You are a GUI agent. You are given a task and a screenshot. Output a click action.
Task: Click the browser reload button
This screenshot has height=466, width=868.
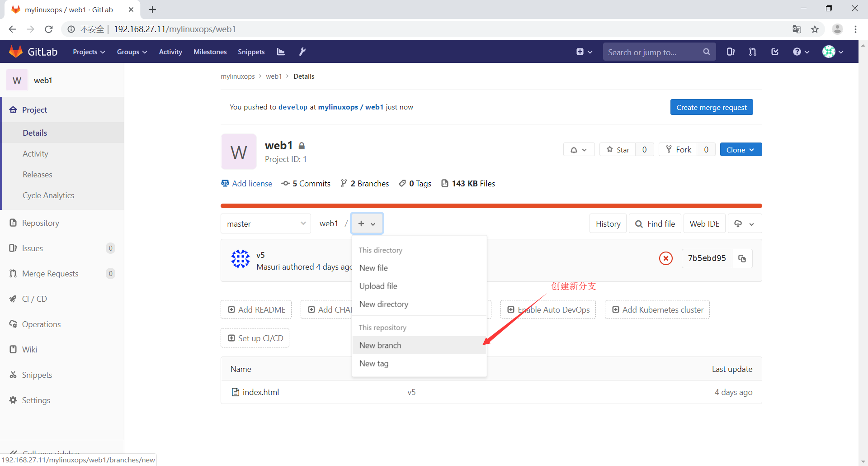click(x=49, y=29)
